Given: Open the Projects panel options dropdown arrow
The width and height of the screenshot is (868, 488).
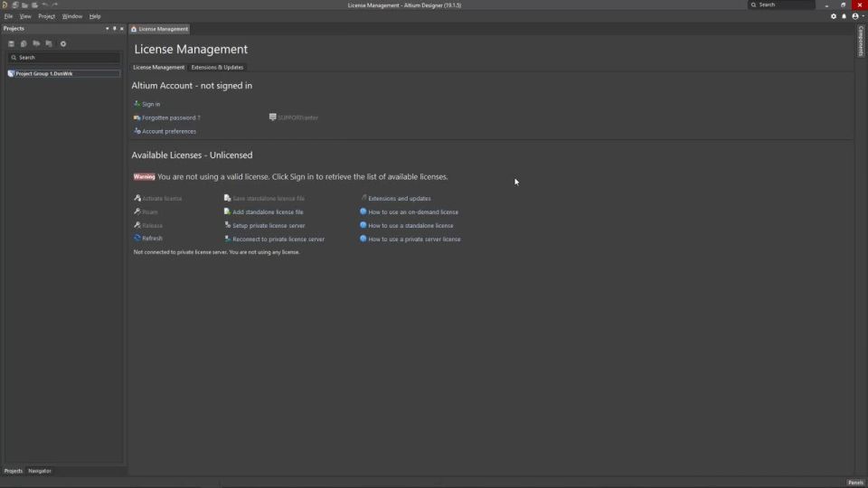Looking at the screenshot, I should point(108,28).
